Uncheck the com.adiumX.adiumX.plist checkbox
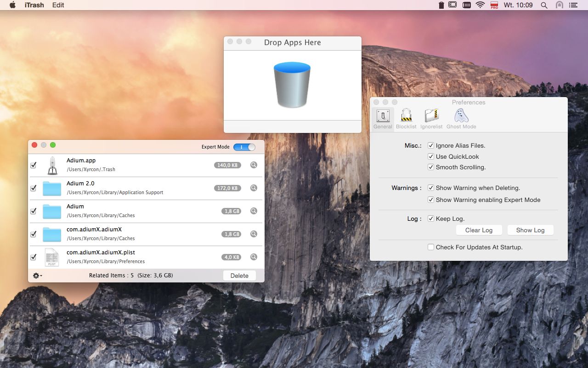Image resolution: width=588 pixels, height=368 pixels. tap(33, 257)
